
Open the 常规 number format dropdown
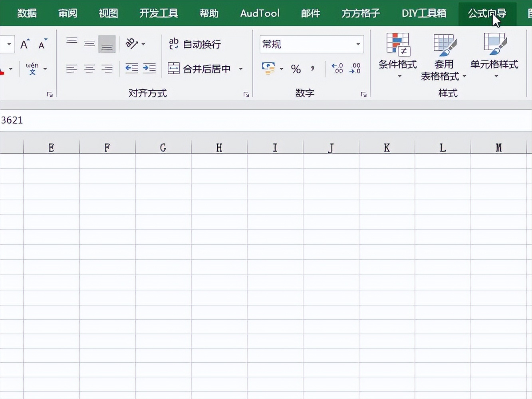(357, 44)
